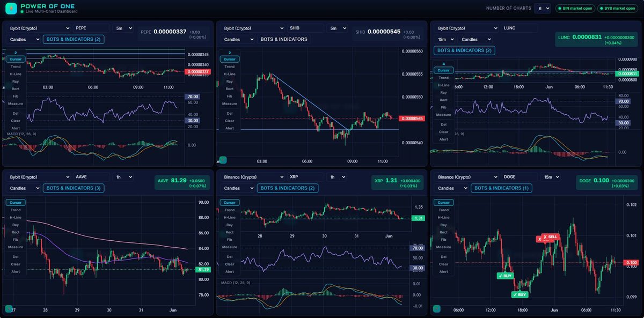Click Alert in DOGE drawing toolbar
This screenshot has width=644, height=318.
pos(444,271)
